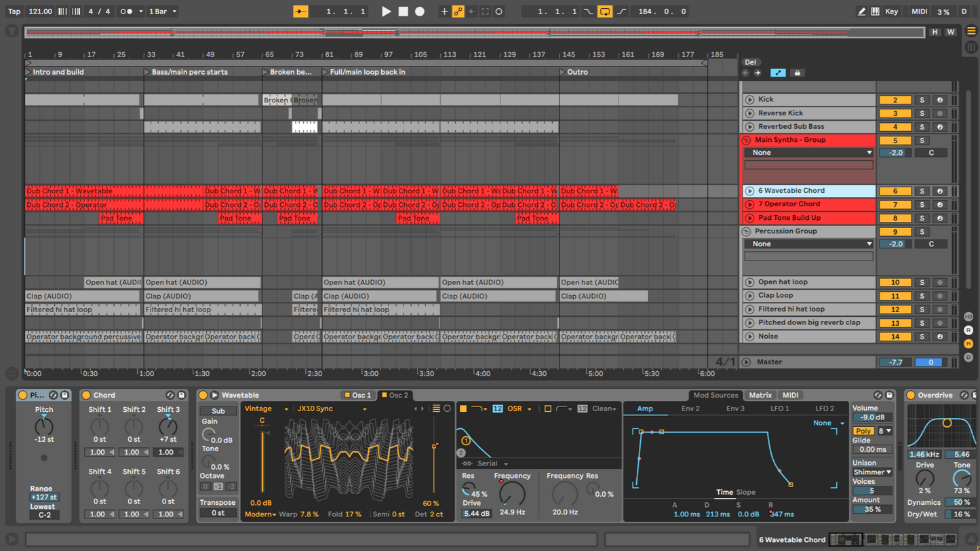This screenshot has width=980, height=551.
Task: Toggle Automation Arm in the transport bar
Action: (x=458, y=12)
